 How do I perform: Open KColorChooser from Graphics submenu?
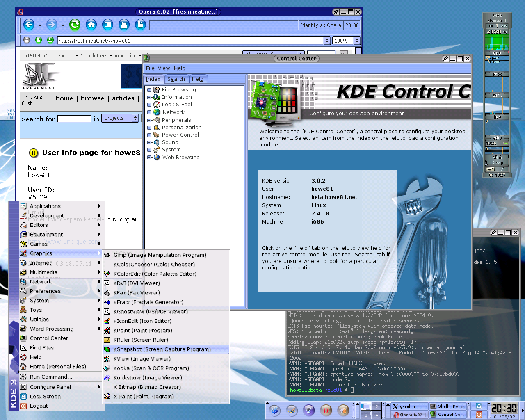(166, 264)
